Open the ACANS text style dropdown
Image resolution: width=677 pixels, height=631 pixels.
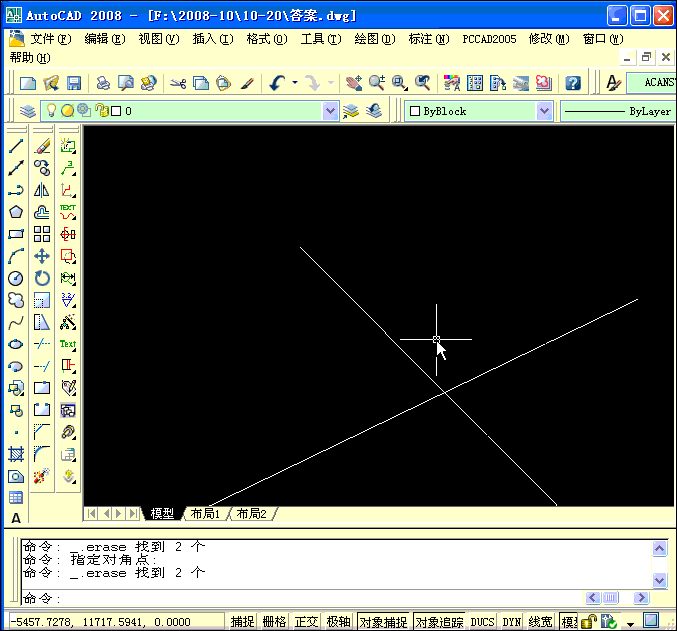pyautogui.click(x=651, y=82)
